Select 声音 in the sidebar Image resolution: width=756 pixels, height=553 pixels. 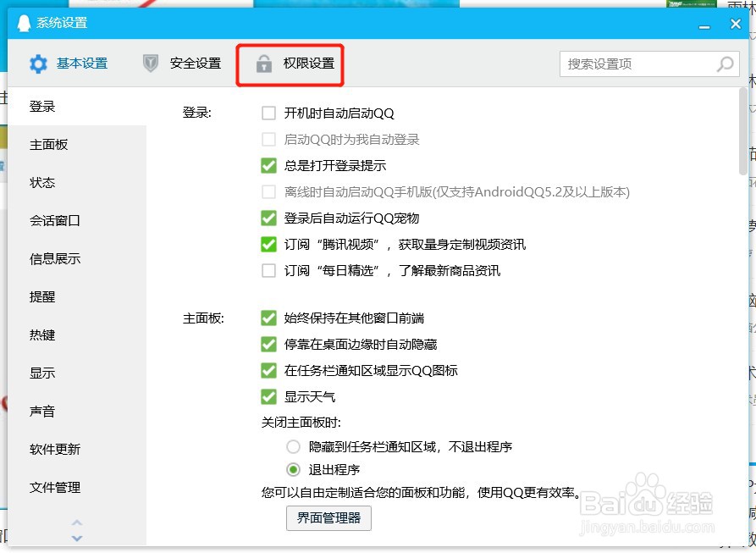click(x=77, y=411)
